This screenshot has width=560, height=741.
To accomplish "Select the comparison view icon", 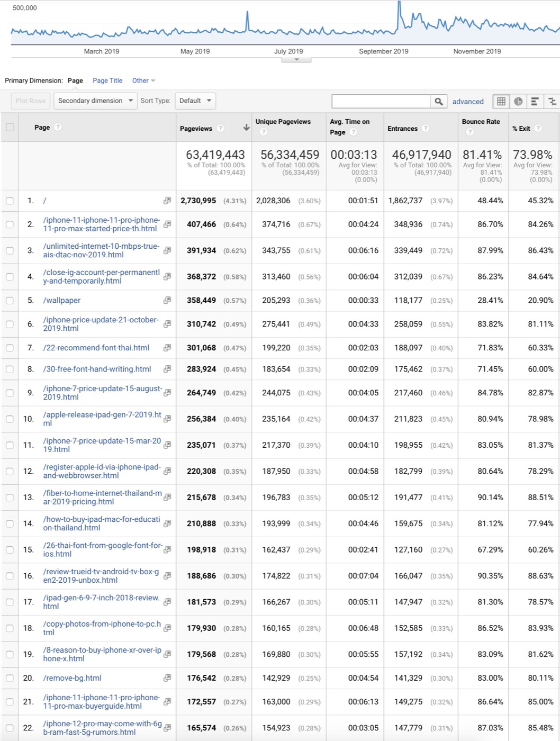I will point(552,101).
